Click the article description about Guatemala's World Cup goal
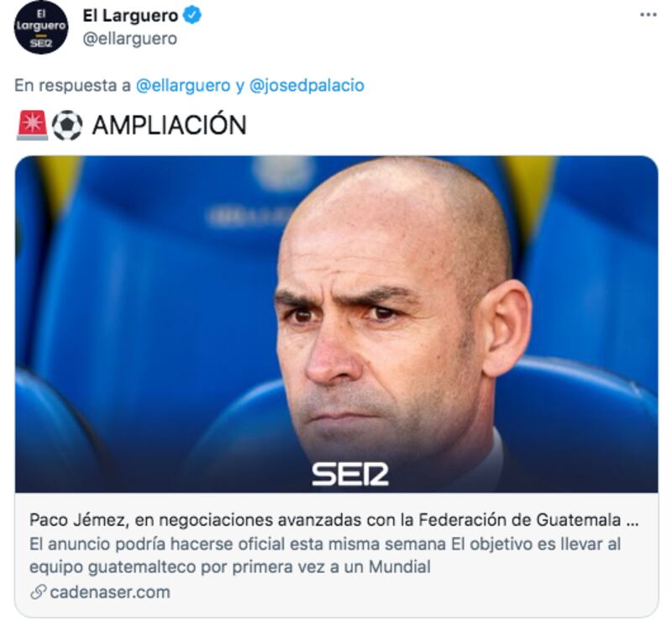 point(325,555)
